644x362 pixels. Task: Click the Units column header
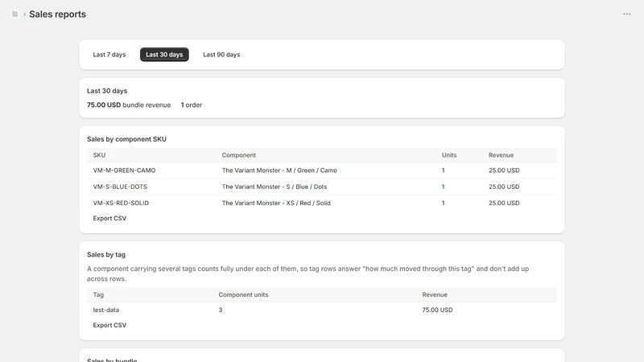click(x=449, y=155)
